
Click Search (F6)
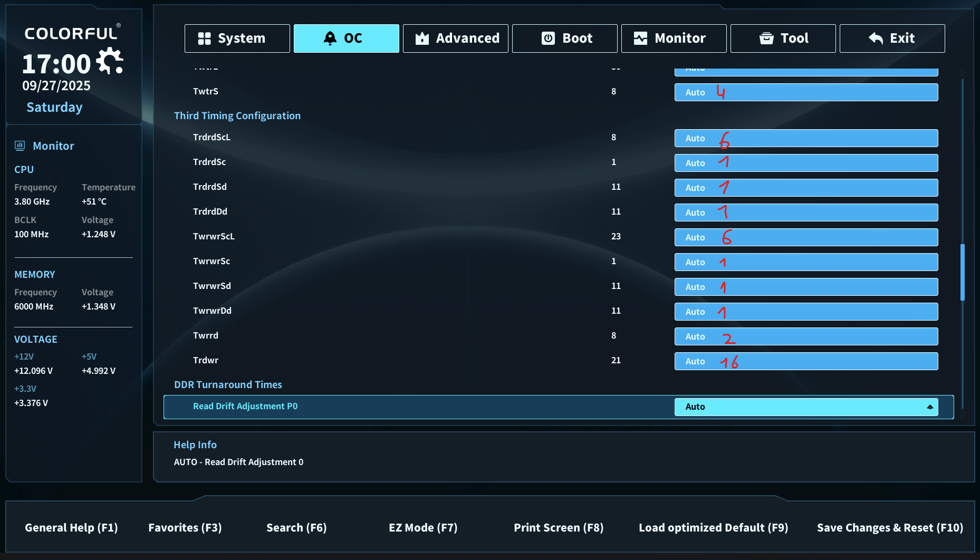pyautogui.click(x=296, y=528)
